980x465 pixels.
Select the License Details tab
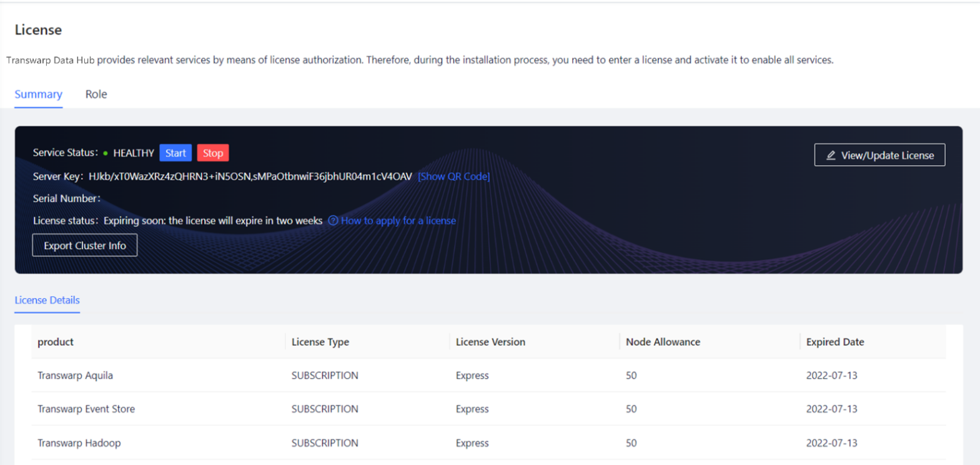coord(47,300)
